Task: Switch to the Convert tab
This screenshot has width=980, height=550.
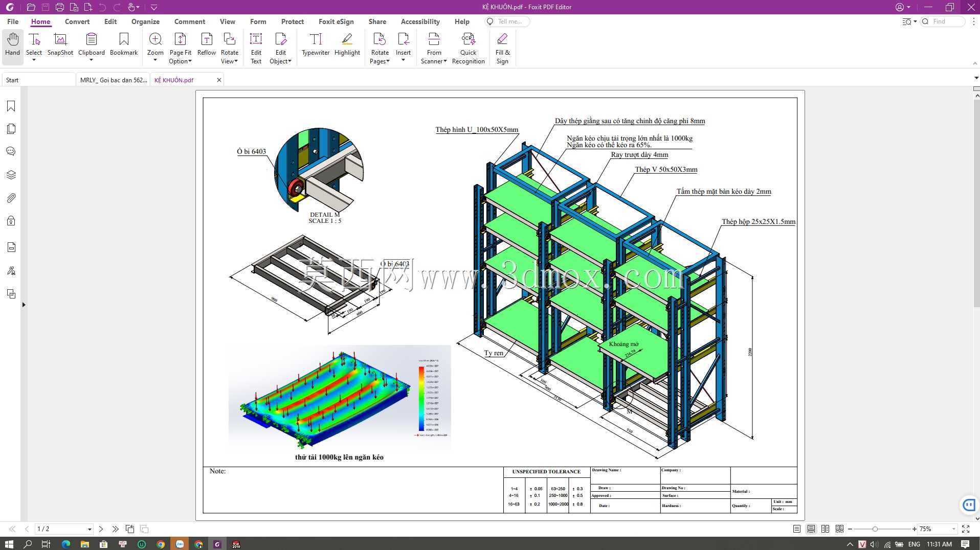Action: [77, 21]
